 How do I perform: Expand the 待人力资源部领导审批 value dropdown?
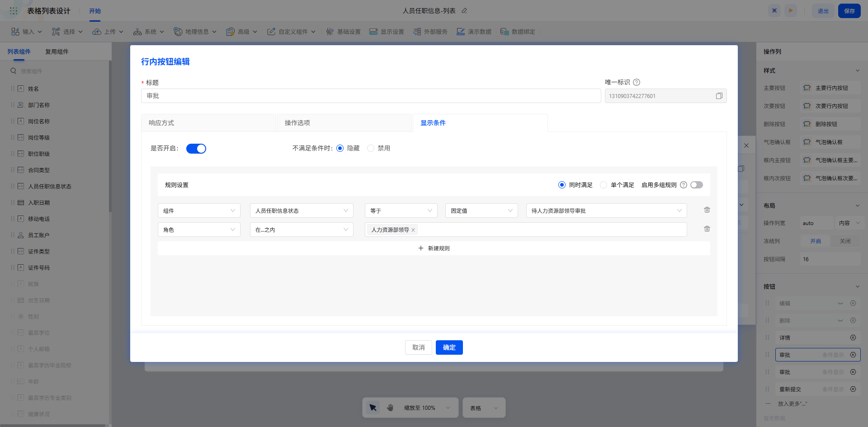[606, 211]
